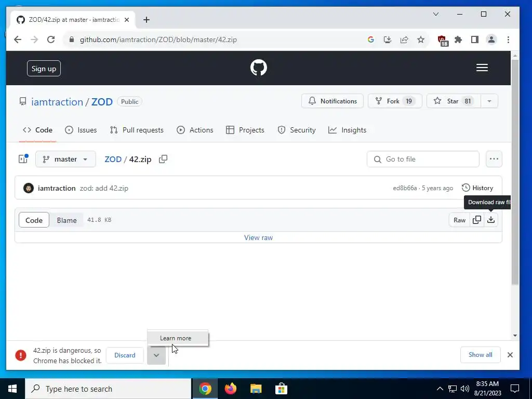This screenshot has height=399, width=532.
Task: Click the taskbar search box
Action: click(108, 389)
